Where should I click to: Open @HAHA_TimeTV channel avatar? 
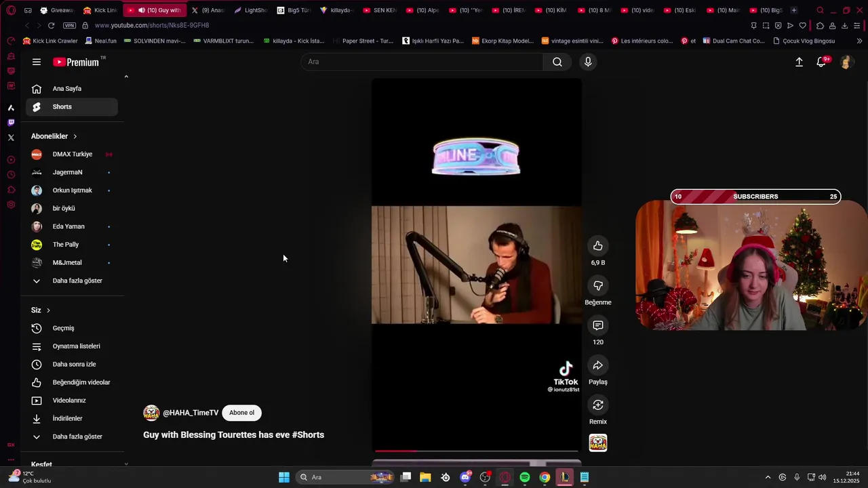[x=151, y=413]
